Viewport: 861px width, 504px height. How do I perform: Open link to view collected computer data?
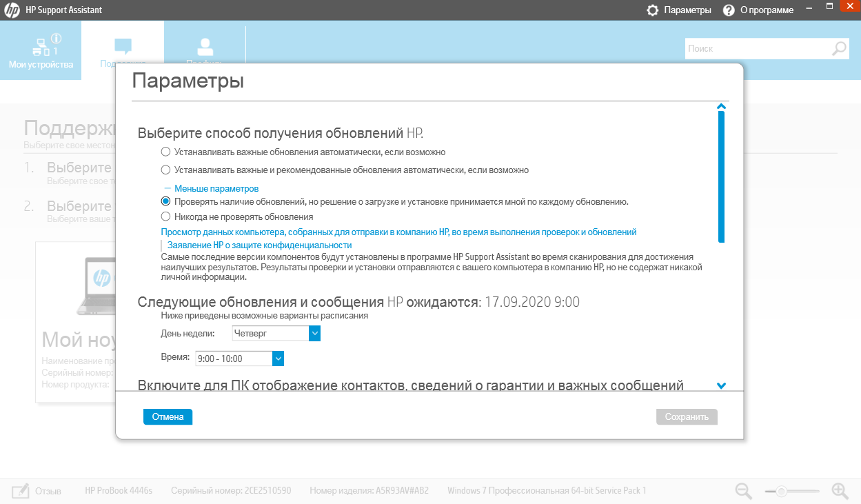click(398, 232)
